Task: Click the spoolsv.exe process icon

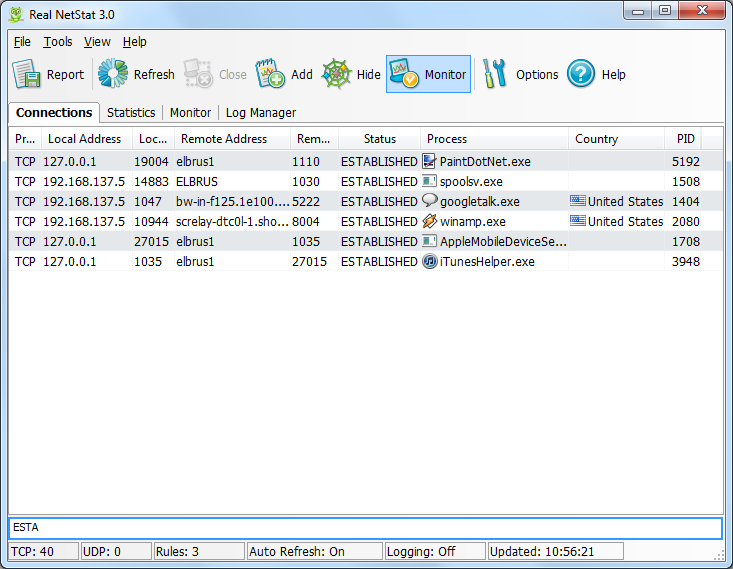Action: pyautogui.click(x=429, y=181)
